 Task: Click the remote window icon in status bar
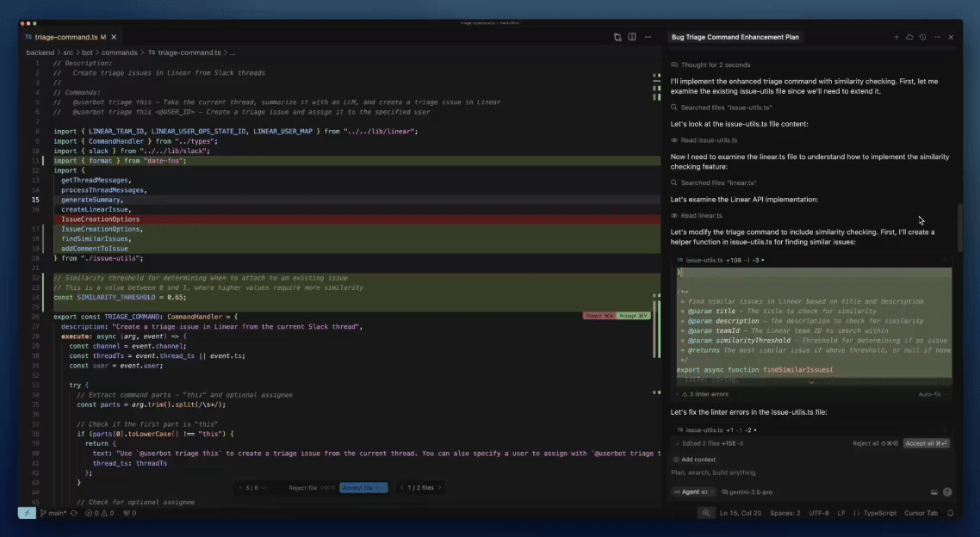coord(27,513)
